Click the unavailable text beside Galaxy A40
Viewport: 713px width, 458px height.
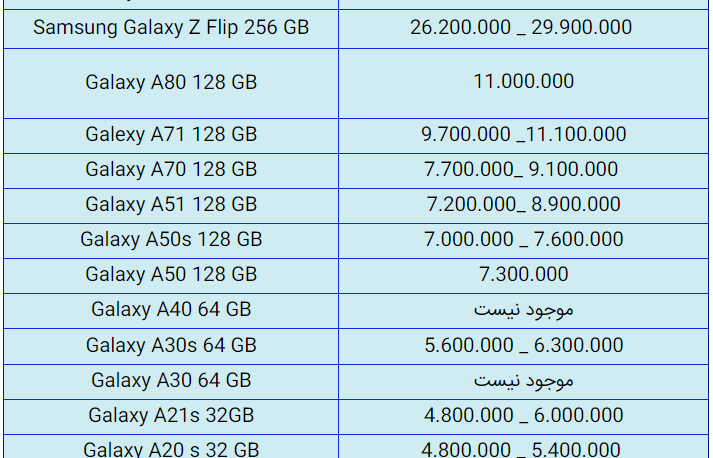coord(523,310)
